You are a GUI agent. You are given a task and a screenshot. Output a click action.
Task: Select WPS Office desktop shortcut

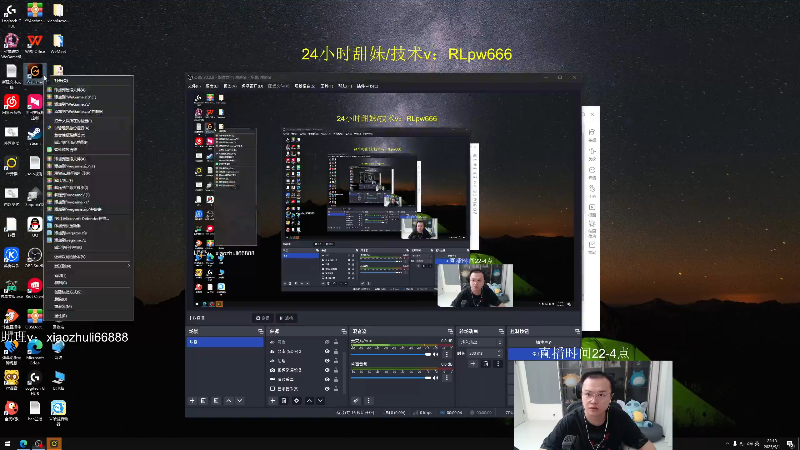[35, 43]
